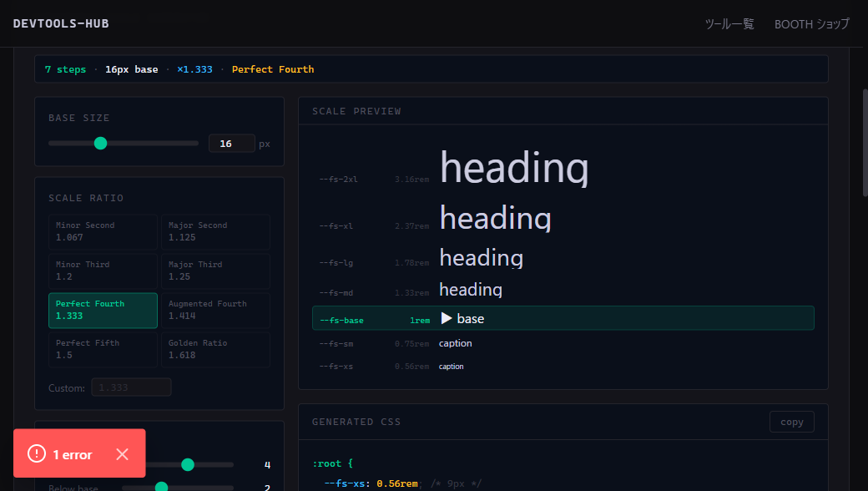Select the Minor Second 1.067 ratio
The width and height of the screenshot is (868, 491).
tap(103, 231)
